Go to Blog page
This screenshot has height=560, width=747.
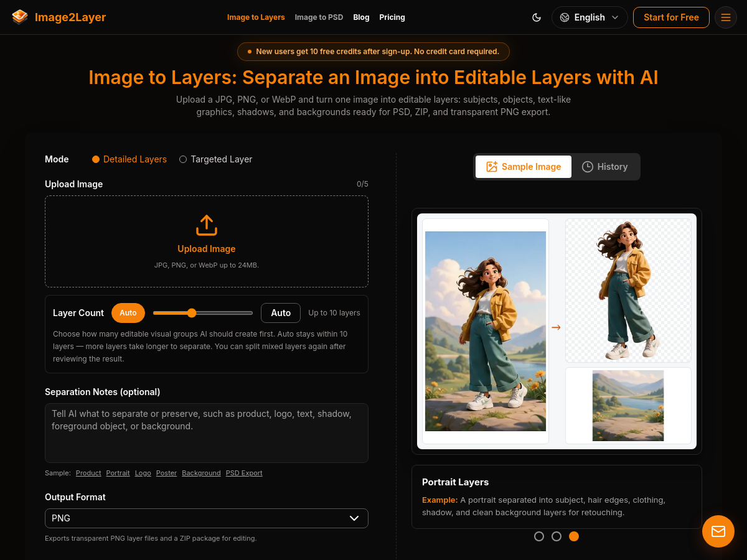[361, 17]
